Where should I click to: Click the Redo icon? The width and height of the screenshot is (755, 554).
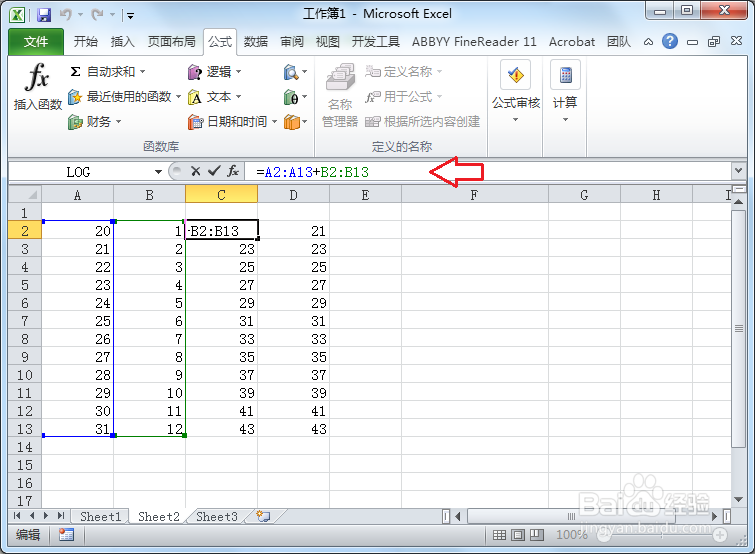tap(98, 15)
